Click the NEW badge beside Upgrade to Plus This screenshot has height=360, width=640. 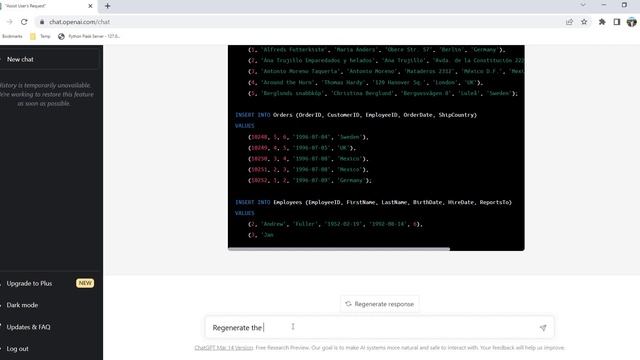coord(85,283)
